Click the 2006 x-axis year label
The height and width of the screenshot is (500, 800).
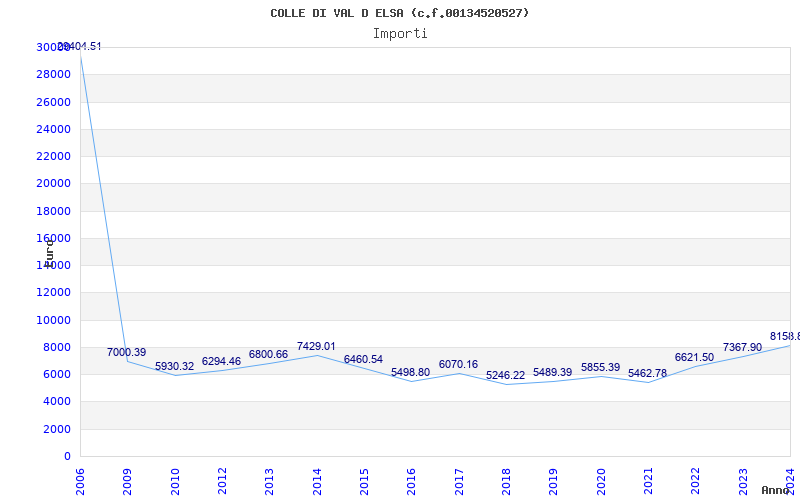coord(80,481)
